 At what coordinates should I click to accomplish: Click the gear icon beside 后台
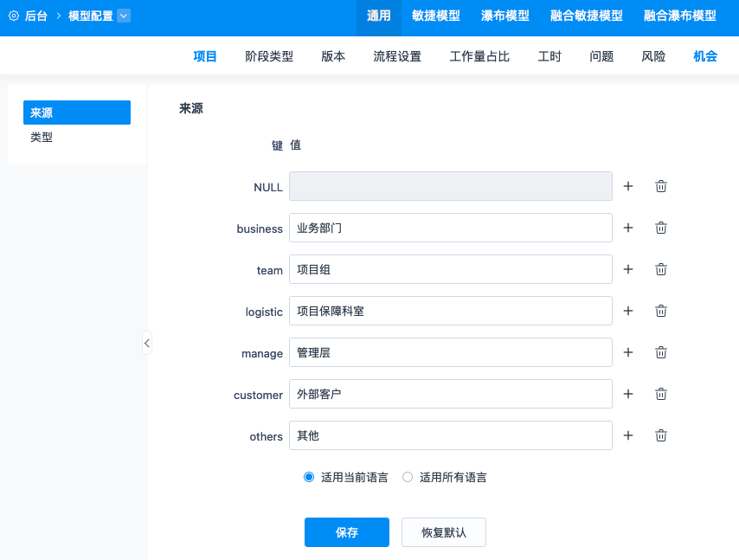(14, 16)
